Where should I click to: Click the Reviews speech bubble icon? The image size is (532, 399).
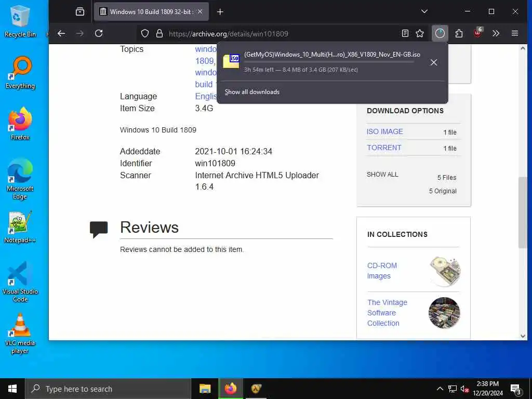coord(99,230)
